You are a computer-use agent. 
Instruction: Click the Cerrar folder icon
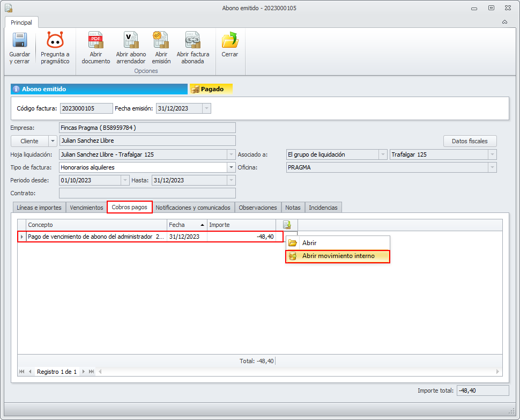coord(230,40)
